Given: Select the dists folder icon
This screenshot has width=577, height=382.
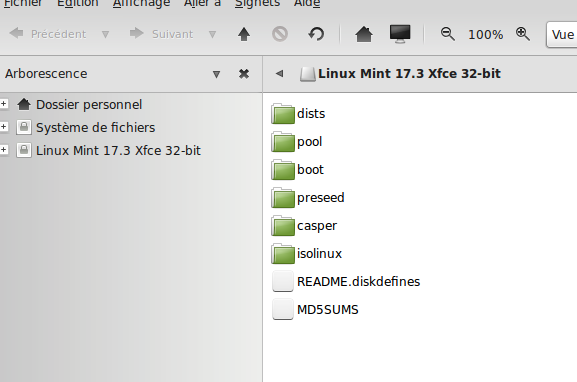Looking at the screenshot, I should [283, 113].
